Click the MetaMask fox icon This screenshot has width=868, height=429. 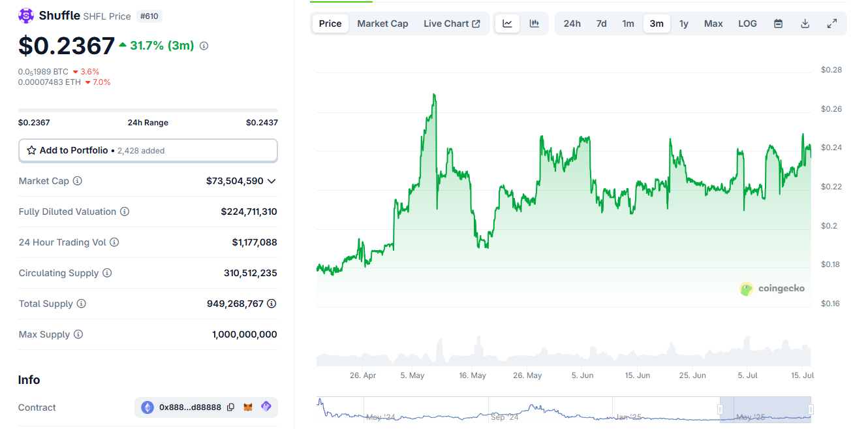pos(248,407)
